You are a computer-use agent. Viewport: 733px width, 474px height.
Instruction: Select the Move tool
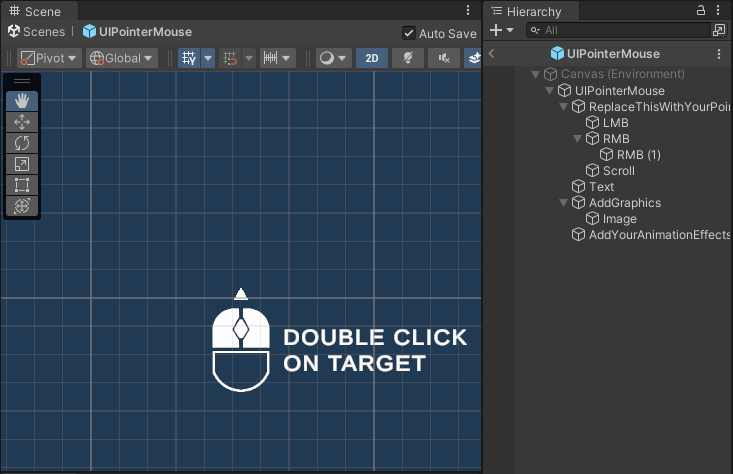click(22, 122)
